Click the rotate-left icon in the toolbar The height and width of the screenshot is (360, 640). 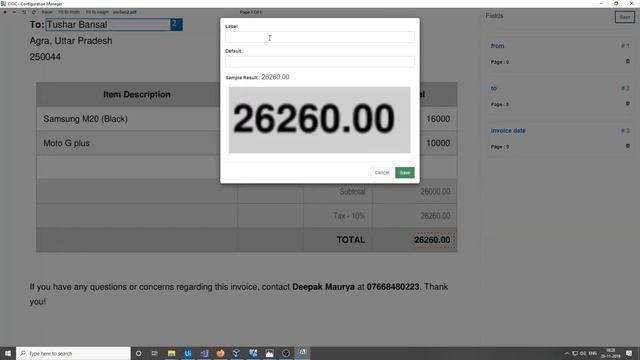24,12
